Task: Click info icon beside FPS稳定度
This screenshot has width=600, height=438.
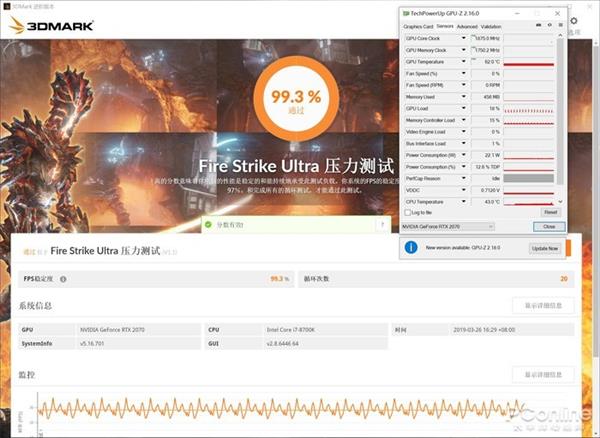Action: (x=63, y=279)
